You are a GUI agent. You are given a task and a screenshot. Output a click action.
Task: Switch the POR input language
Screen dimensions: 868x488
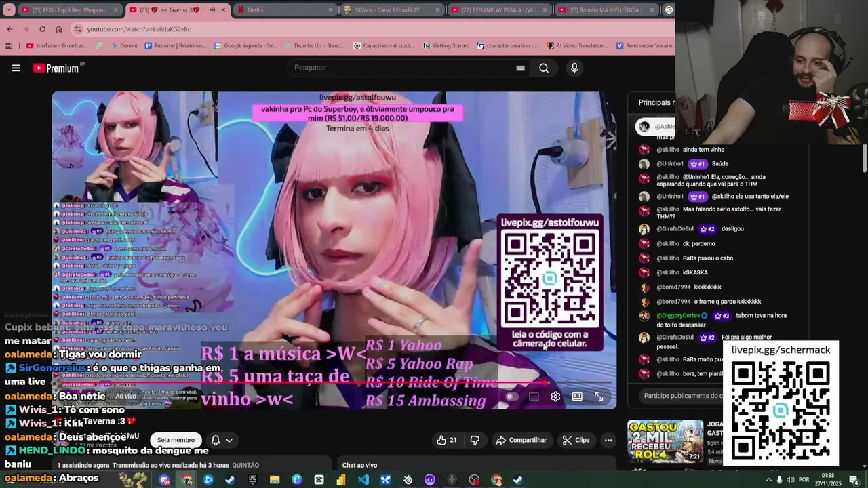click(x=804, y=480)
